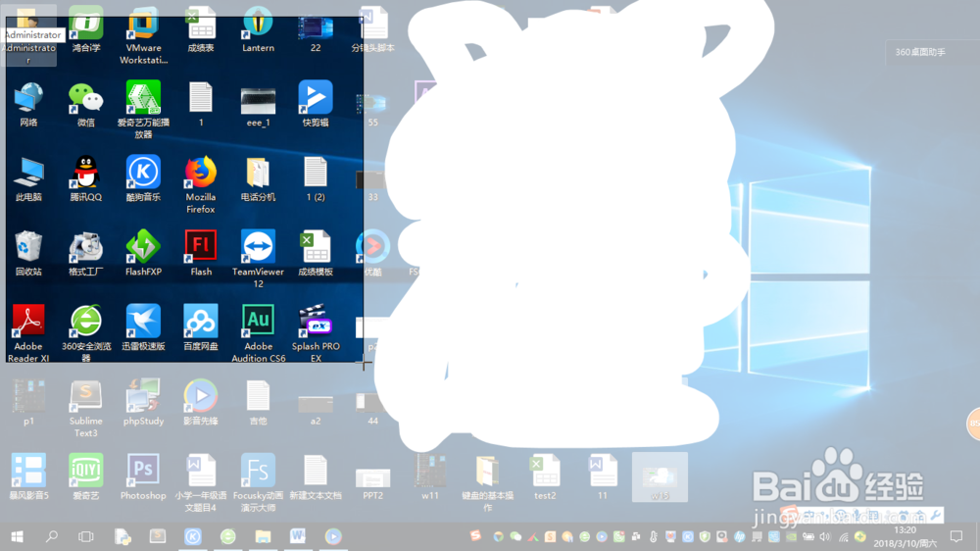The width and height of the screenshot is (980, 551).
Task: Launch TeamViewer 12 from the desktop
Action: 258,259
